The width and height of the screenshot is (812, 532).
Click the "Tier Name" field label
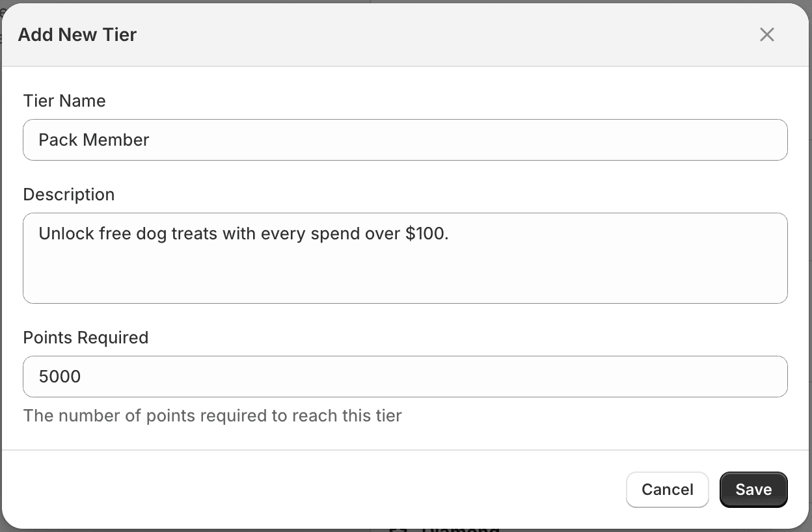(x=64, y=101)
